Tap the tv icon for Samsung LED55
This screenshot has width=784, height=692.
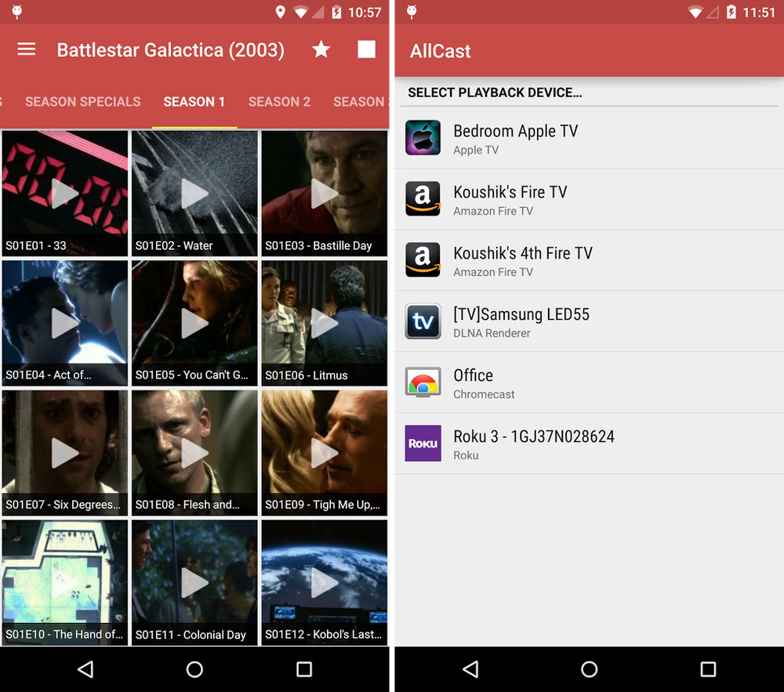[423, 321]
